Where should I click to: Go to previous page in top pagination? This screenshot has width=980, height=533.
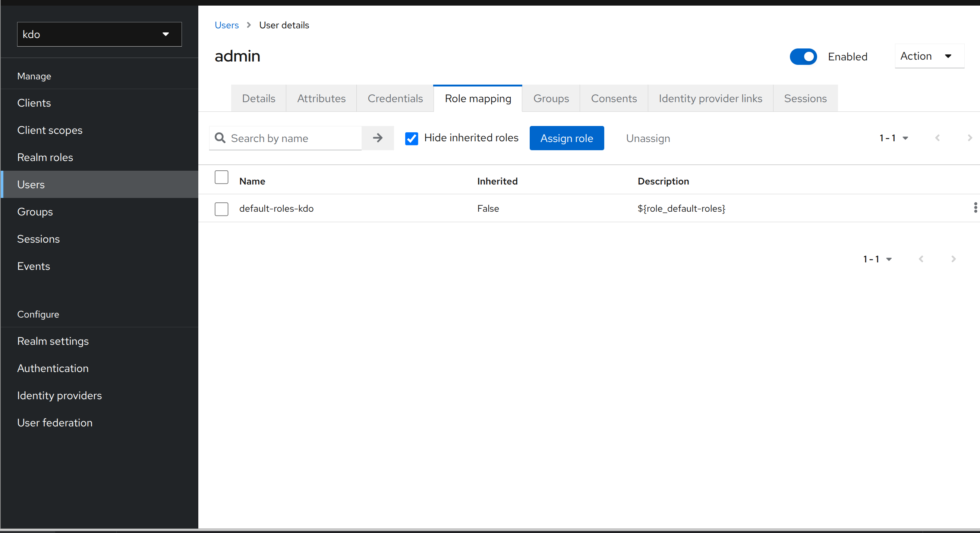(938, 138)
